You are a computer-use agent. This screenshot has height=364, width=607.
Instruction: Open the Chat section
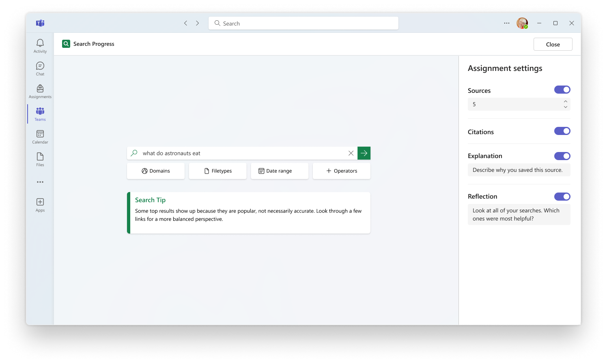pyautogui.click(x=40, y=68)
